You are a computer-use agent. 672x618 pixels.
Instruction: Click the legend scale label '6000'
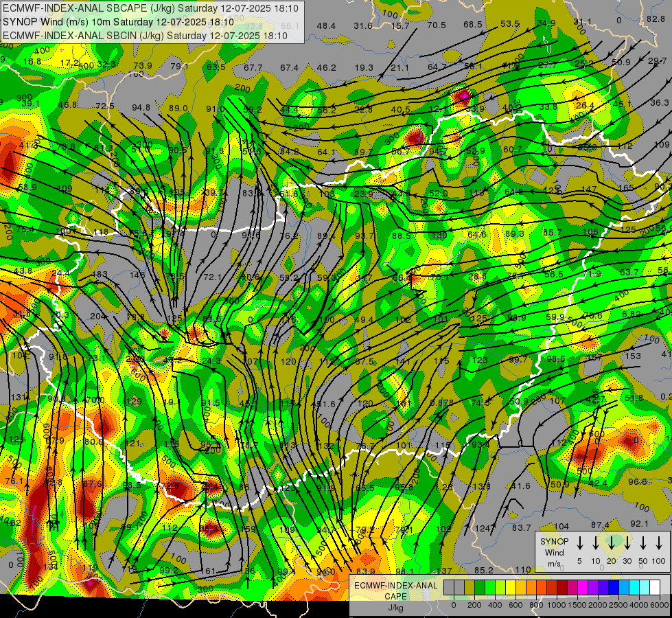[659, 605]
